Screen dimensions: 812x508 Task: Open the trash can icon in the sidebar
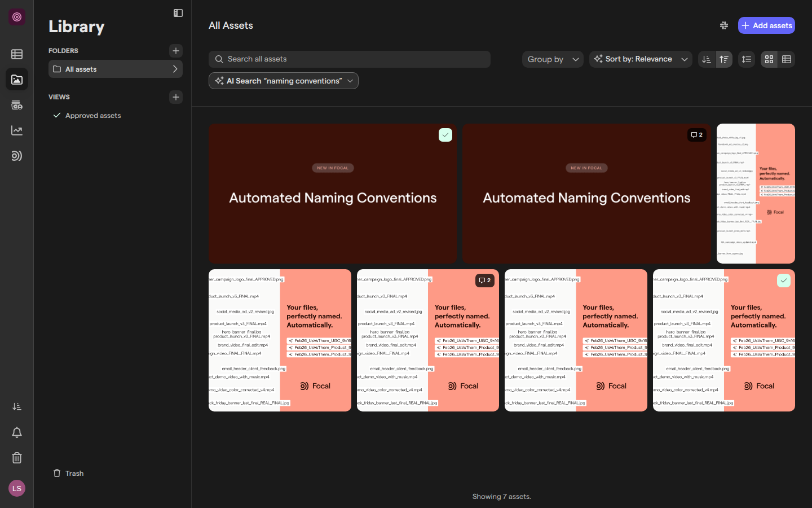pos(17,458)
